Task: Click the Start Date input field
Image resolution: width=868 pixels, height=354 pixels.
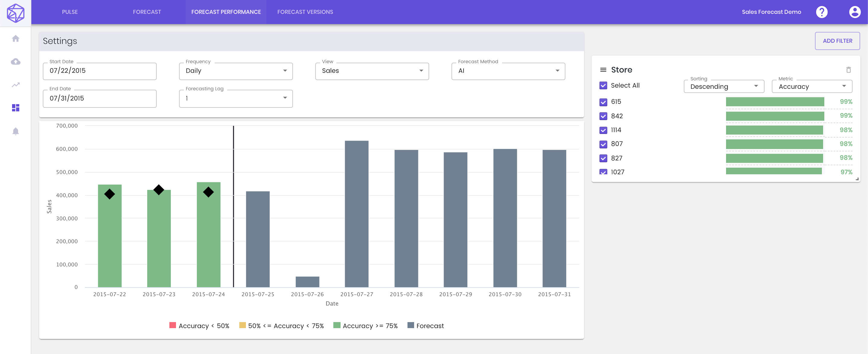Action: [99, 71]
